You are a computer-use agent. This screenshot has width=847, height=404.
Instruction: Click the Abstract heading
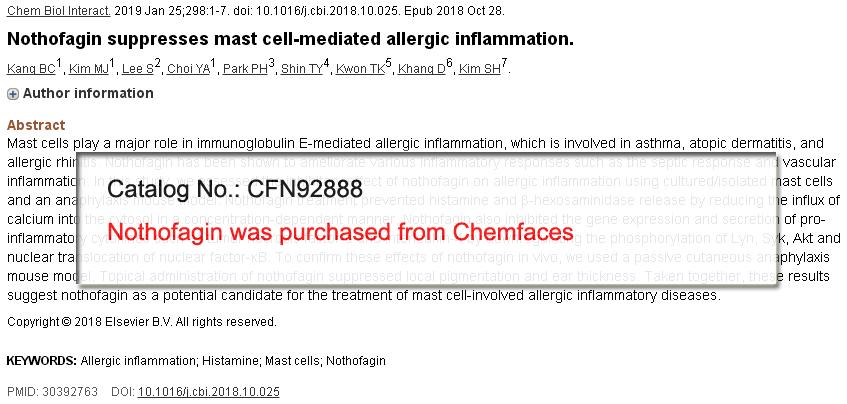(36, 125)
